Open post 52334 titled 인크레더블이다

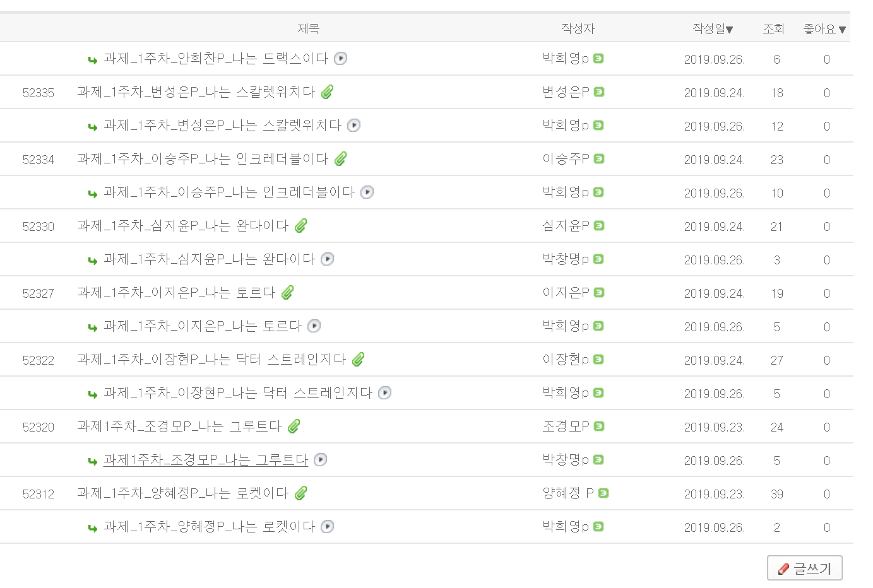[203, 159]
